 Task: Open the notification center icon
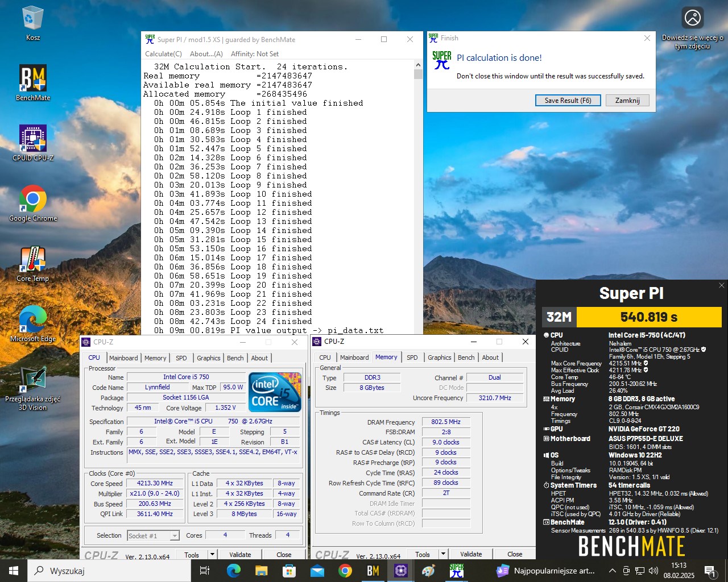pos(710,571)
